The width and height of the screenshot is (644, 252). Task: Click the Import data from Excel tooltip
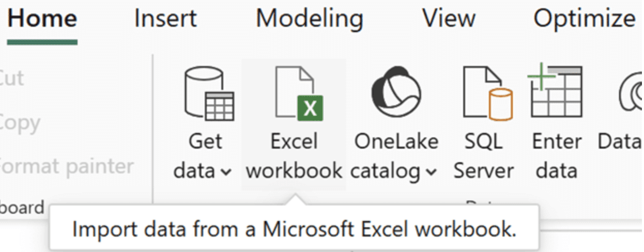coord(294,228)
